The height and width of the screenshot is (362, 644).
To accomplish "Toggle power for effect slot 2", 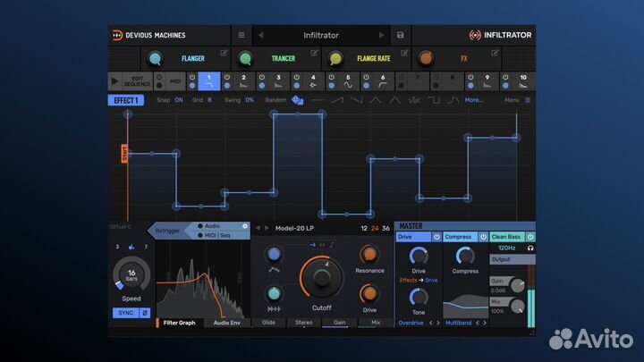I will pyautogui.click(x=226, y=77).
